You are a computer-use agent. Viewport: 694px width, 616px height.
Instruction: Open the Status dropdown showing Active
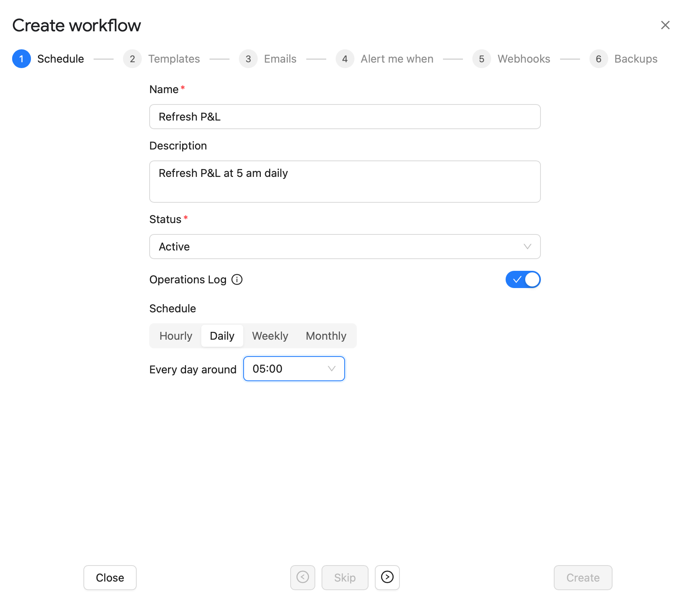tap(345, 247)
